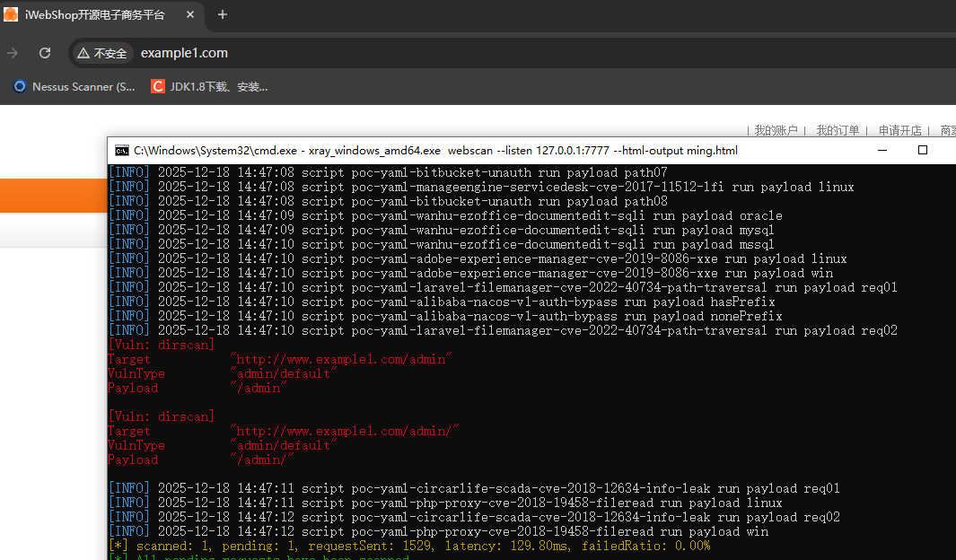Image resolution: width=956 pixels, height=560 pixels.
Task: Click the bitbucket-unauth path07 log line
Action: [x=389, y=172]
